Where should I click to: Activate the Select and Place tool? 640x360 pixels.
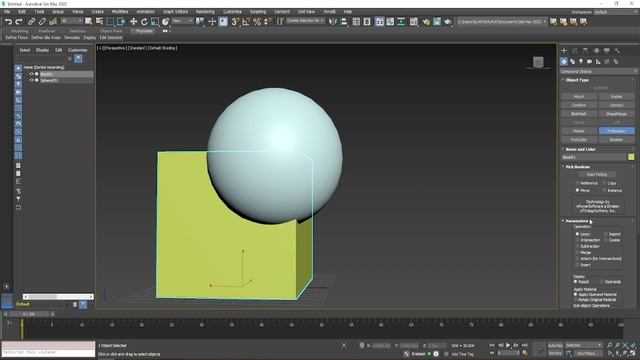(x=165, y=22)
